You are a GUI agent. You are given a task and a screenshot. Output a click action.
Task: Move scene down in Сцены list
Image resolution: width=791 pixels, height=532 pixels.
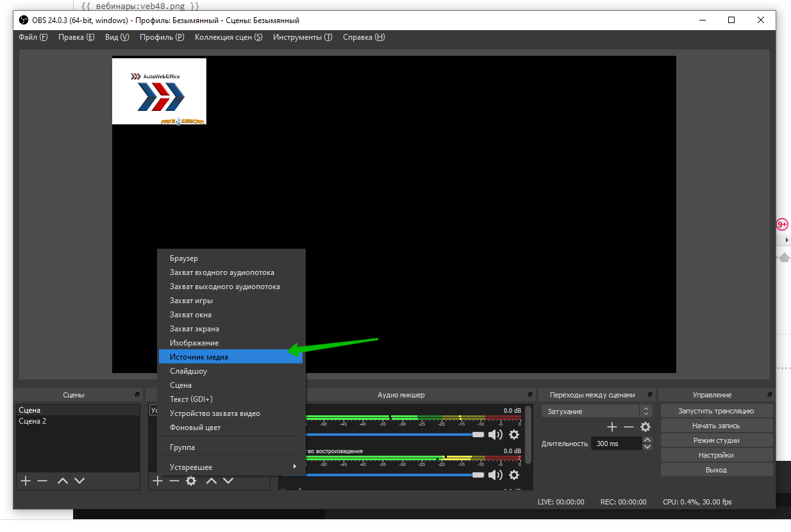point(79,481)
